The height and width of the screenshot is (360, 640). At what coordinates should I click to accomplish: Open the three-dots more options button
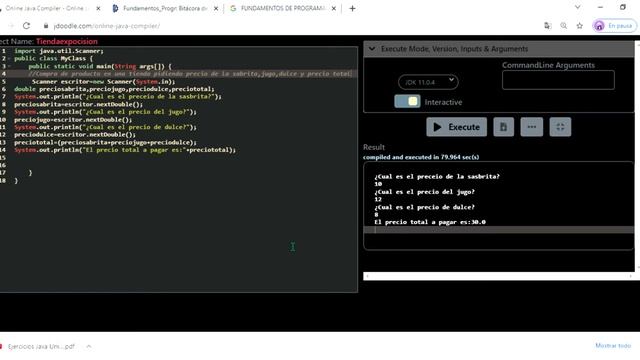coord(531,127)
